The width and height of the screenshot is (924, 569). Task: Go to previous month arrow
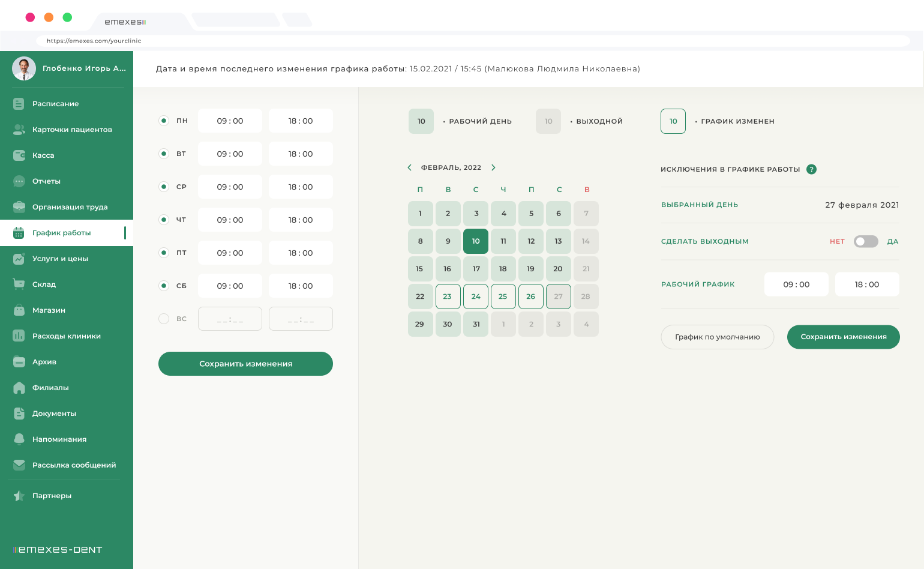click(x=409, y=167)
